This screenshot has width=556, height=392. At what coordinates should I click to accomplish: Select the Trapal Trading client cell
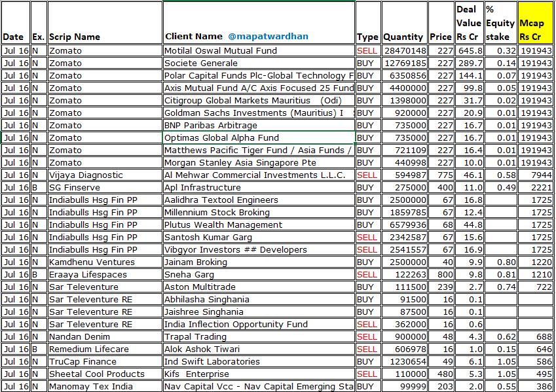[259, 337]
